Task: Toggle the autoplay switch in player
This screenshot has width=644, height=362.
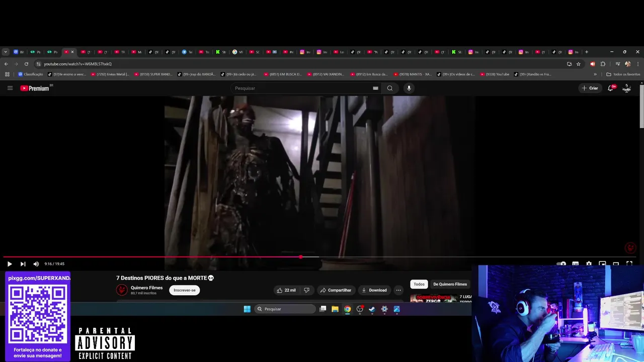Action: (561, 264)
